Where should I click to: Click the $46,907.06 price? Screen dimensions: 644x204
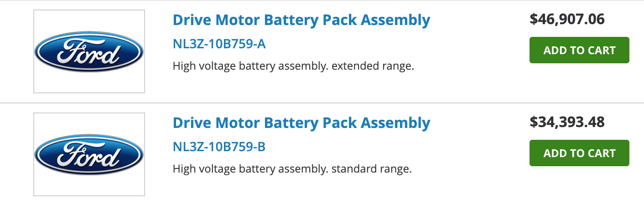(567, 19)
